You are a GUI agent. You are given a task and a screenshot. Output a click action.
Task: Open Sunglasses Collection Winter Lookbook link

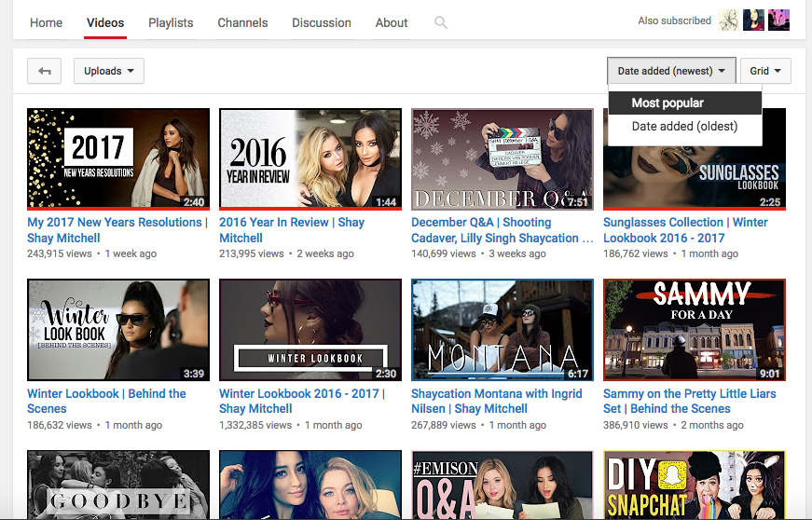pyautogui.click(x=685, y=230)
